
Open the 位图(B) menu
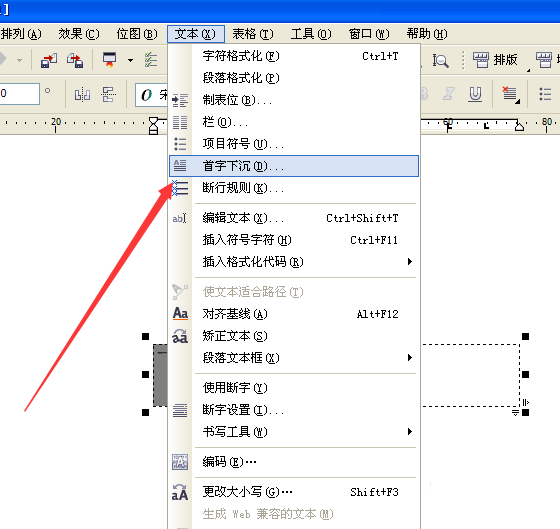tap(137, 34)
